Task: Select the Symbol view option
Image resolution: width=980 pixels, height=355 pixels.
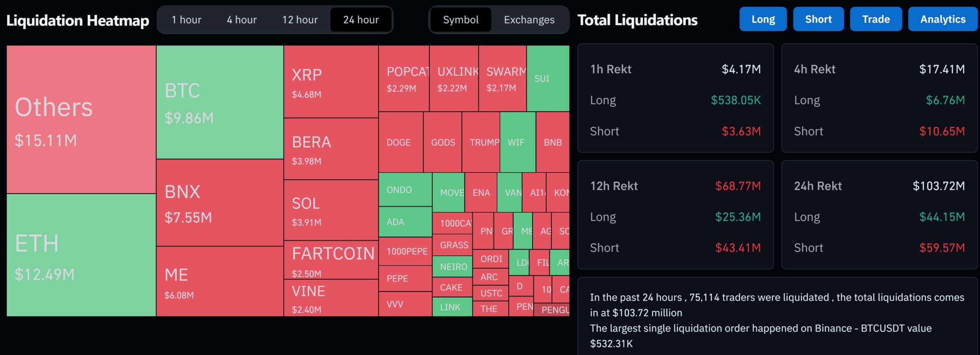Action: 461,20
